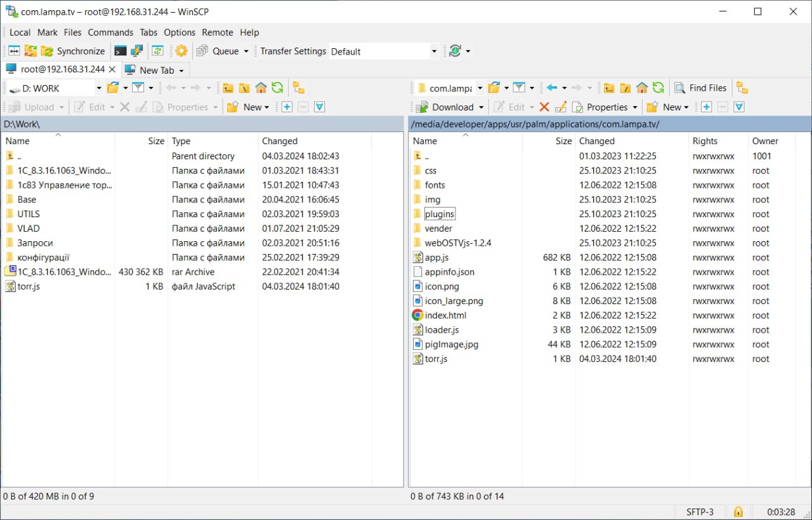
Task: Close the root@192.168.31.244 session tab
Action: (112, 69)
